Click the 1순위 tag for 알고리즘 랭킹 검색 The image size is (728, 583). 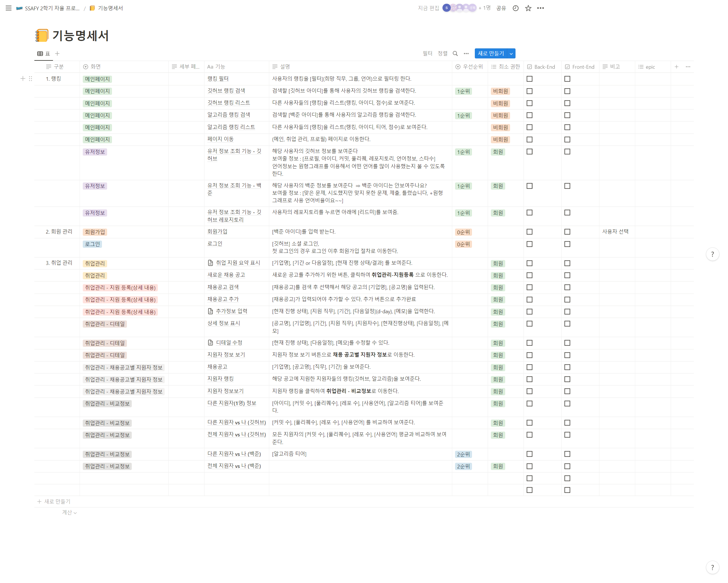point(463,115)
